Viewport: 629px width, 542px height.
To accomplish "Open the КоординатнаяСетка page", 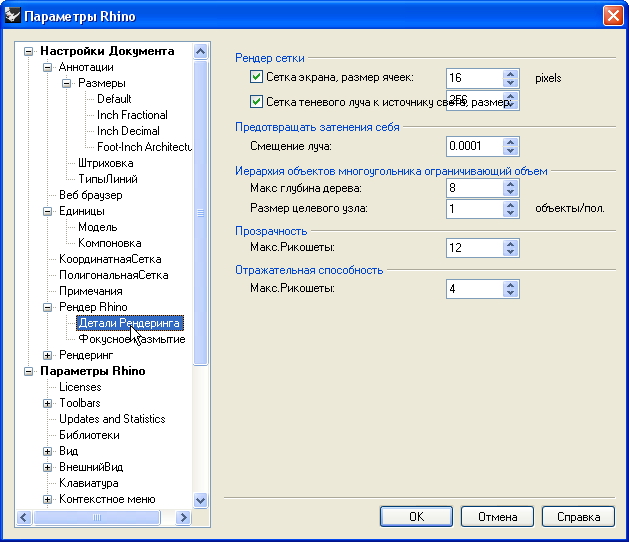I will tap(110, 259).
